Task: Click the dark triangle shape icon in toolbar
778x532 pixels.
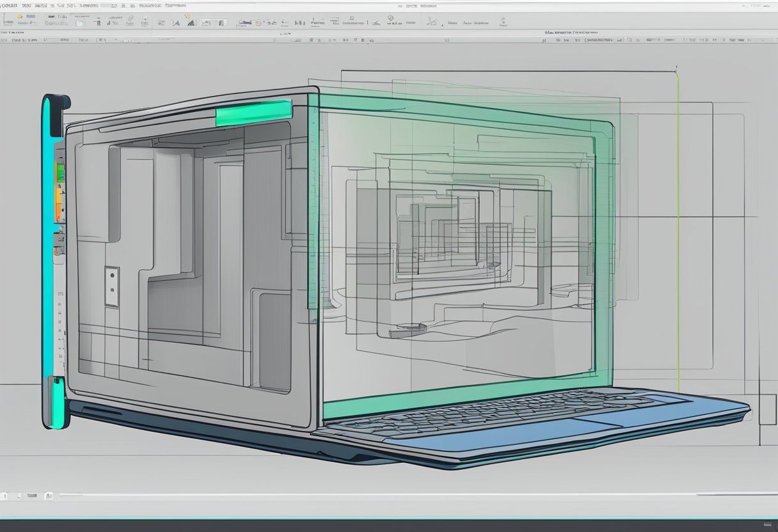Action: point(191,23)
